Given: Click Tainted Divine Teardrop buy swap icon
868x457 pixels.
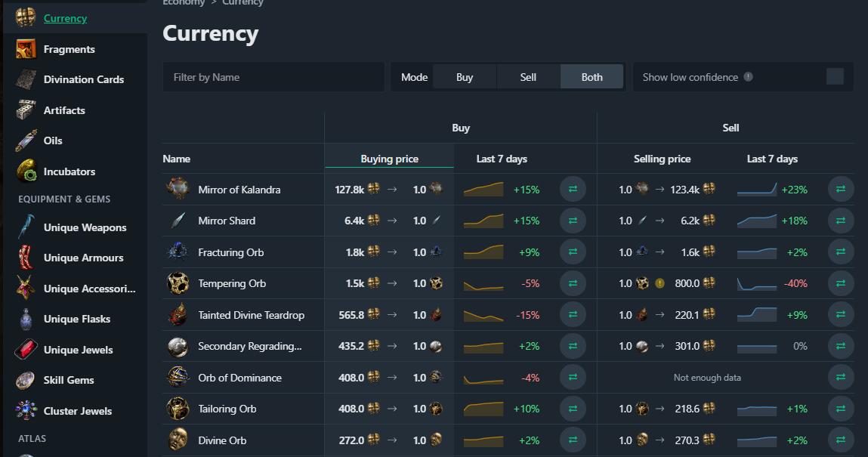Looking at the screenshot, I should pyautogui.click(x=573, y=314).
